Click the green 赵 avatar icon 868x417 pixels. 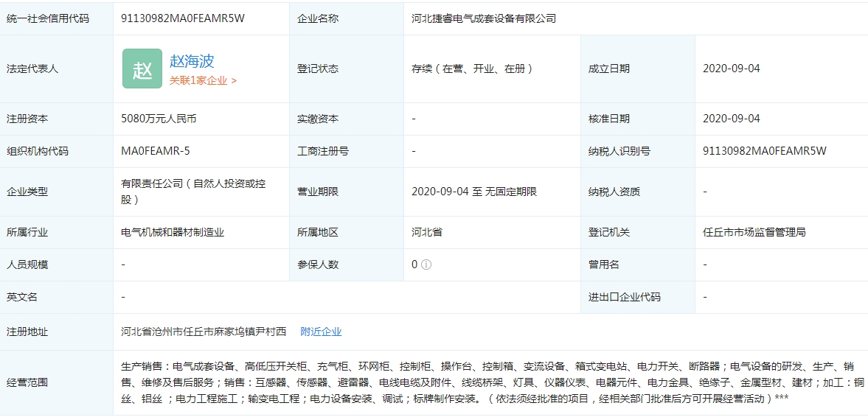142,69
